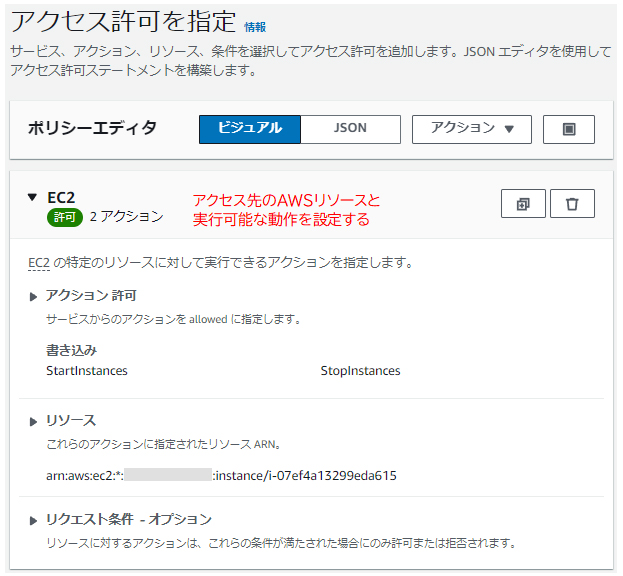
Task: Switch policy editor to JSON mode
Action: pyautogui.click(x=350, y=129)
